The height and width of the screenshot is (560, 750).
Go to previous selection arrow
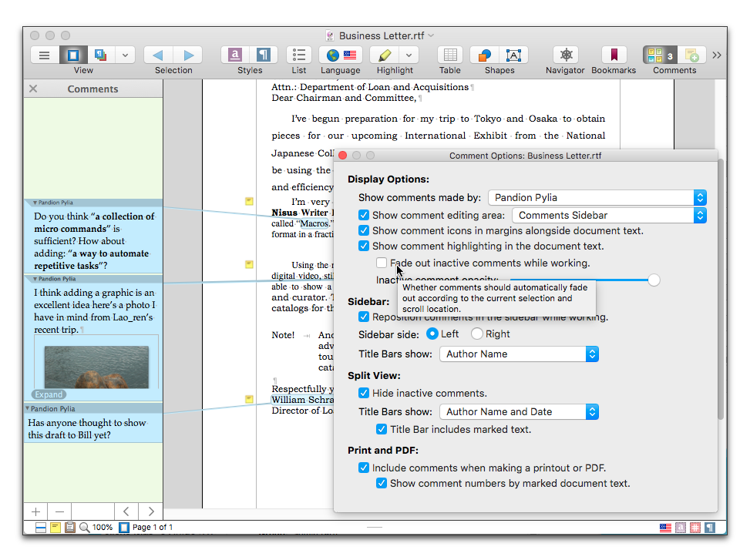click(158, 55)
